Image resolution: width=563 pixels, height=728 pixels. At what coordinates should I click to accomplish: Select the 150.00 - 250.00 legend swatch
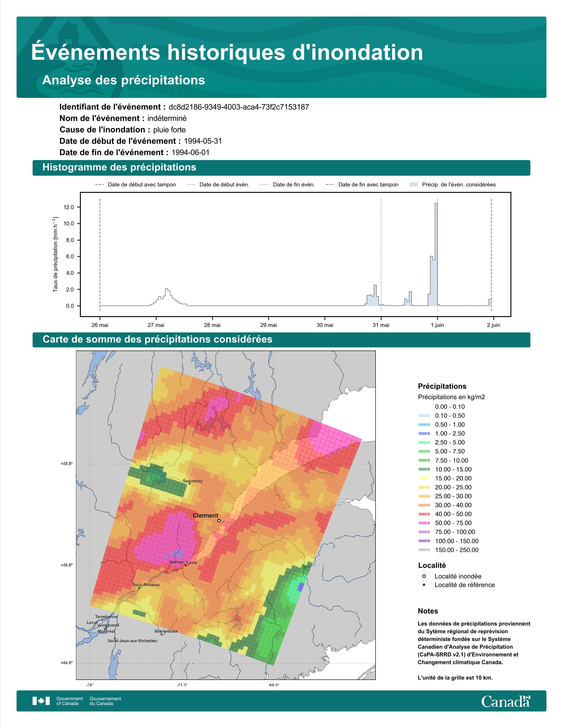(x=424, y=550)
